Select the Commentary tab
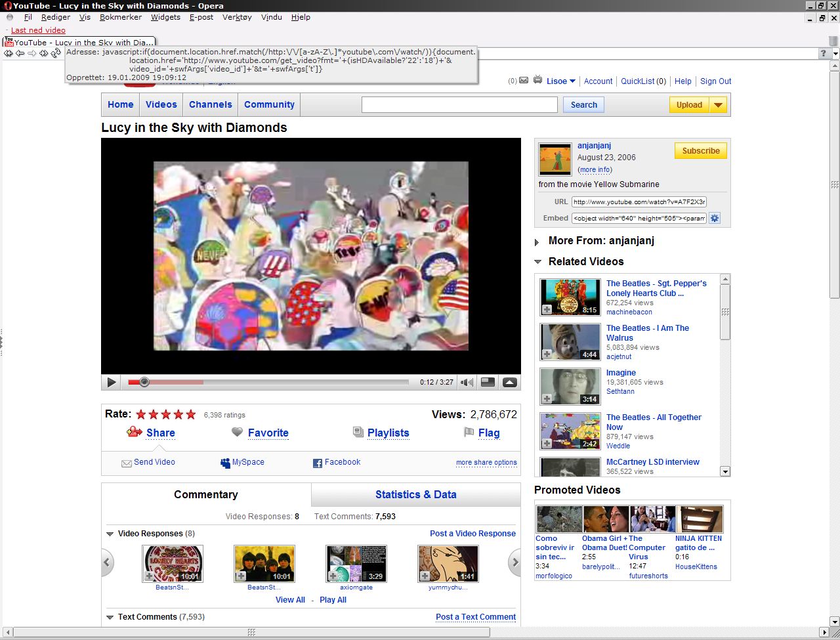 [206, 495]
